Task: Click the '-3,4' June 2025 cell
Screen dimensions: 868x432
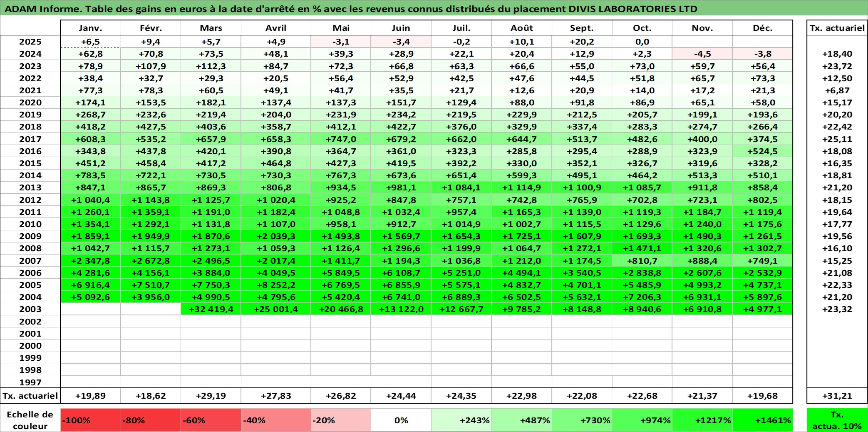Action: (x=401, y=42)
